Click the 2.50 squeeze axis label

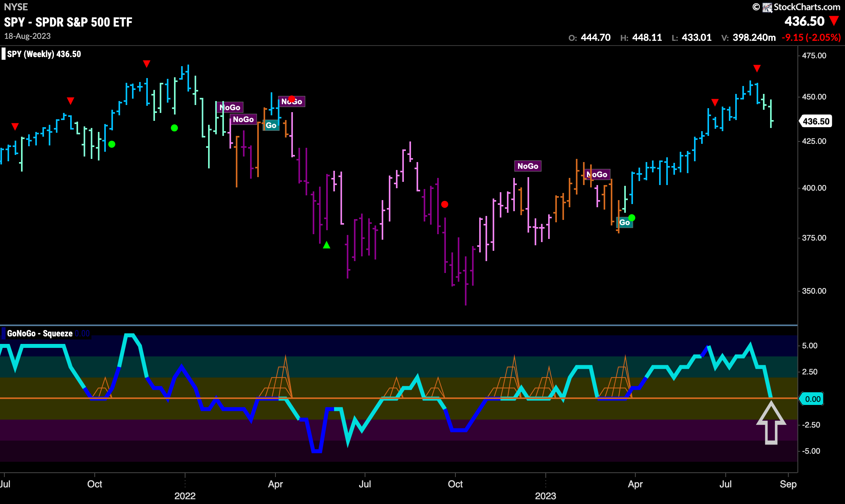810,372
